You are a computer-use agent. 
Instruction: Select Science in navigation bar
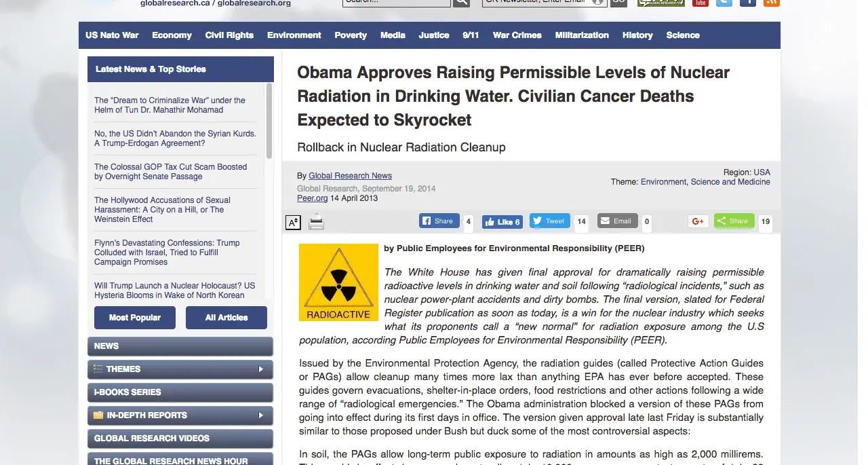[683, 35]
